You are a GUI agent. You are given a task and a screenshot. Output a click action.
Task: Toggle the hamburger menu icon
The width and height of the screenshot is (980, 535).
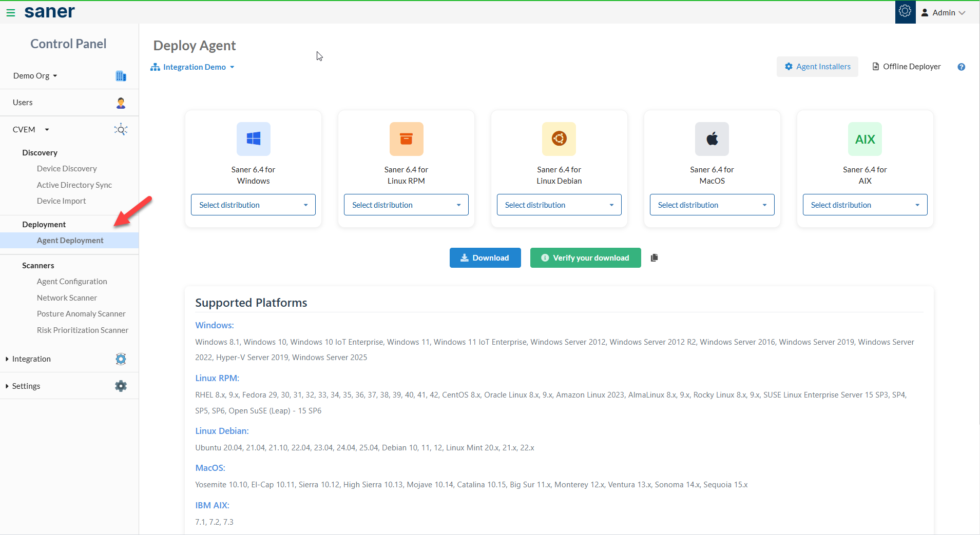coord(11,13)
